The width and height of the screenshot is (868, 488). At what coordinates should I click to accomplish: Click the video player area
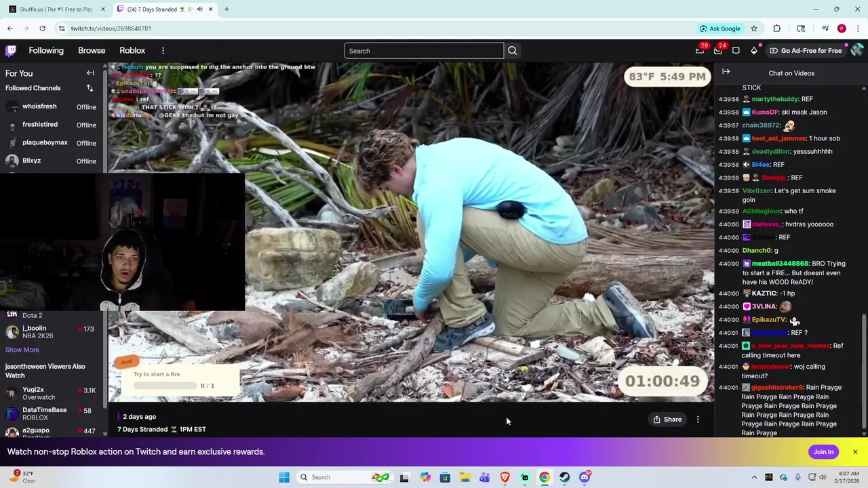pos(411,232)
